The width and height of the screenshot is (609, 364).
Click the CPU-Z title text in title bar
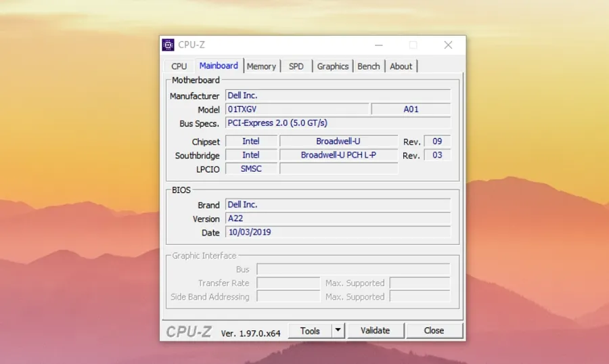click(191, 45)
